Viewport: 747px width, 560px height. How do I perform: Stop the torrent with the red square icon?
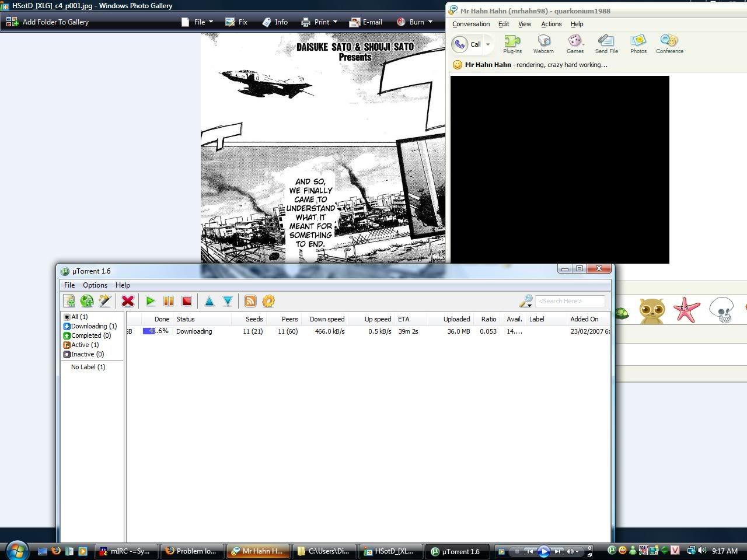187,301
